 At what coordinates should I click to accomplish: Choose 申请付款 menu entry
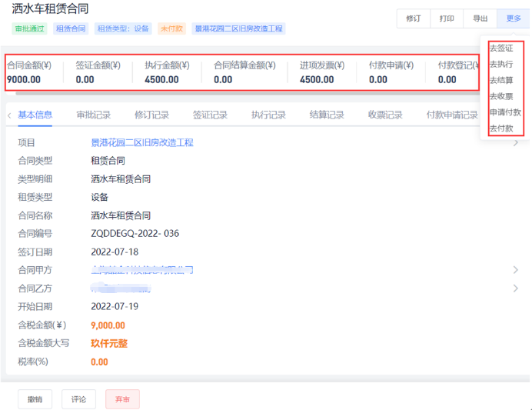(x=505, y=112)
